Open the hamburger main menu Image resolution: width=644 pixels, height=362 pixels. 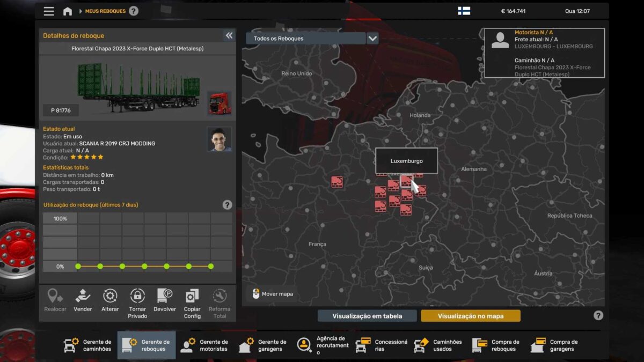coord(49,11)
